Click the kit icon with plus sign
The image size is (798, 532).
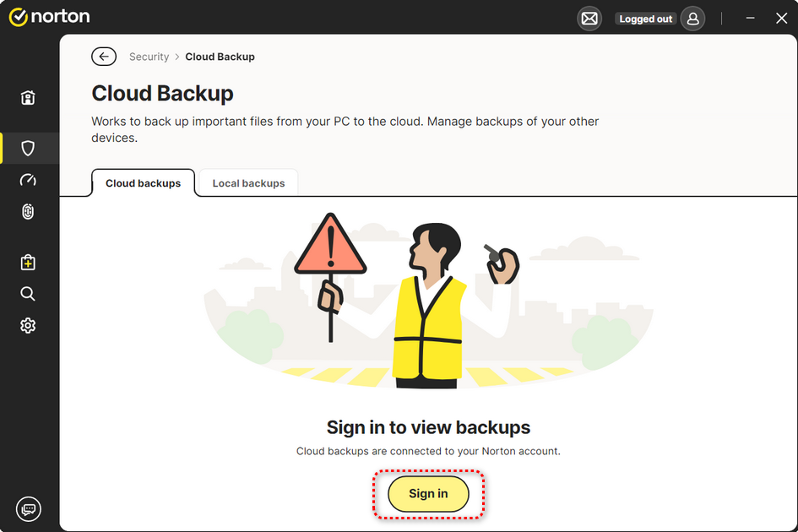pyautogui.click(x=28, y=263)
